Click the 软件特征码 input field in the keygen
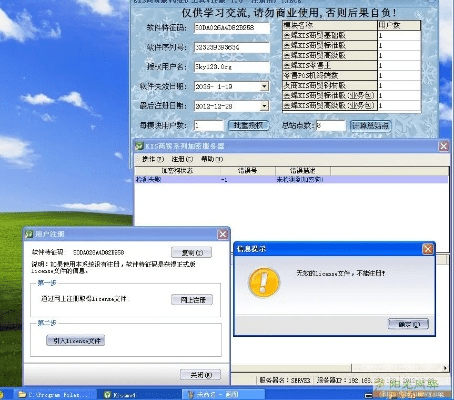 (232, 28)
